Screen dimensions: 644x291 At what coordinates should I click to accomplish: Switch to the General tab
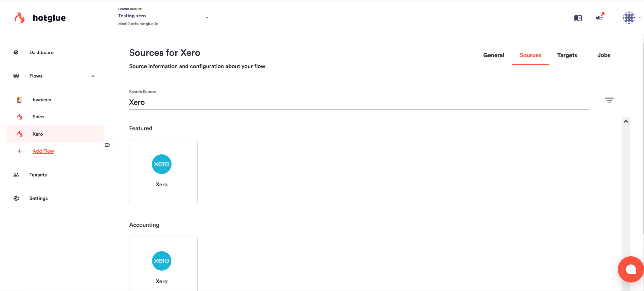point(494,55)
